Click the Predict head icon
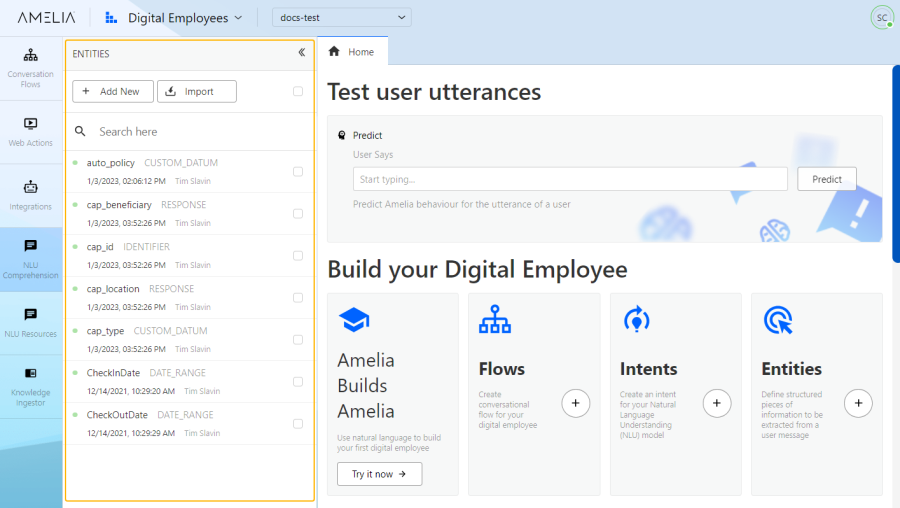Screen dimensions: 900x508 tap(342, 135)
